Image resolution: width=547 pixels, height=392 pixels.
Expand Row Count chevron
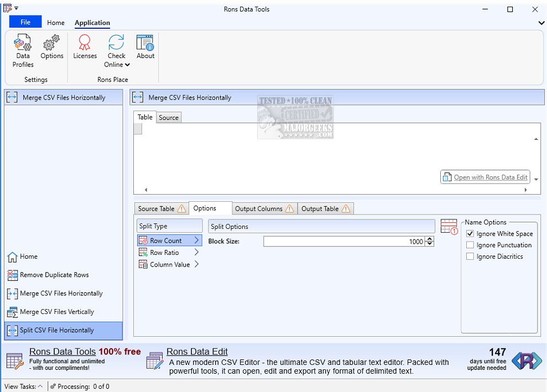[x=196, y=241]
